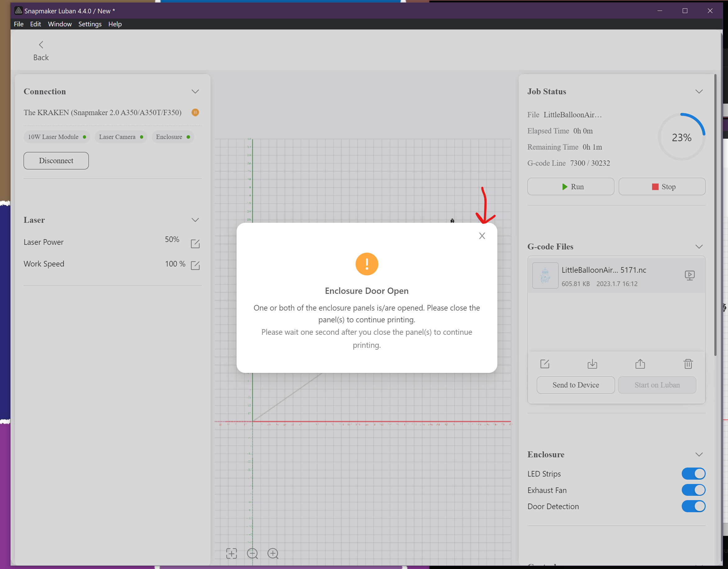The image size is (728, 569).
Task: Stop the current laser job
Action: (662, 186)
